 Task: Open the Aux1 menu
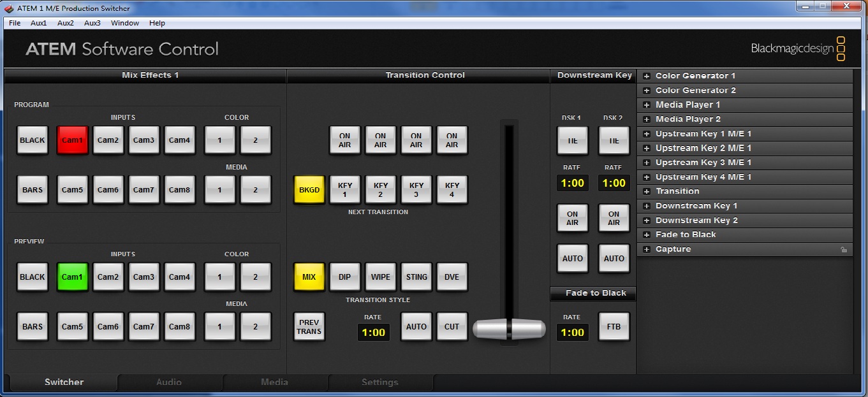click(38, 23)
